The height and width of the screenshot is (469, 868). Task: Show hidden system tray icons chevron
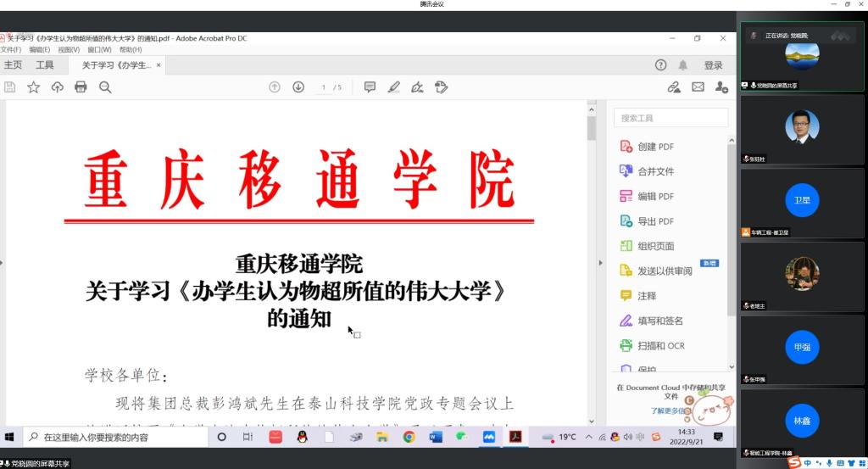point(588,437)
